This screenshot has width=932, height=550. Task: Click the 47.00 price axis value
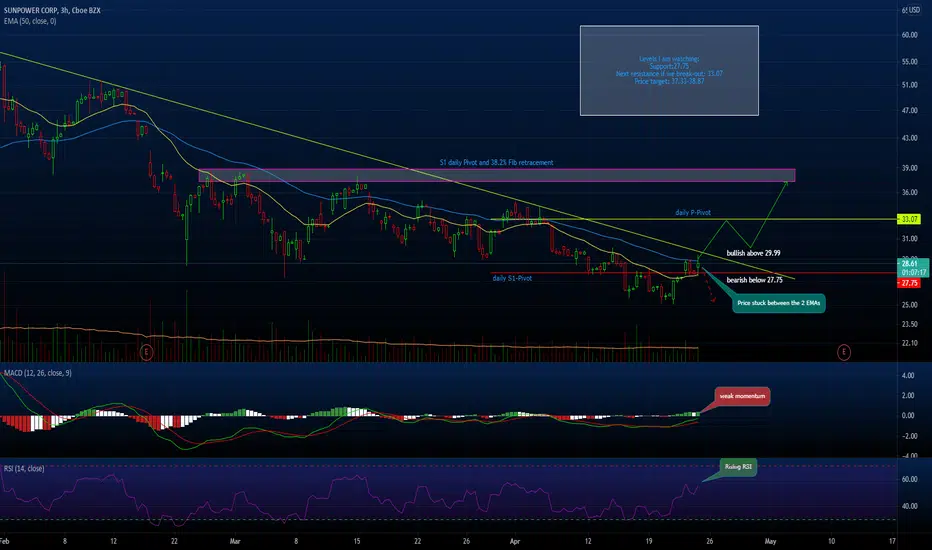click(909, 111)
